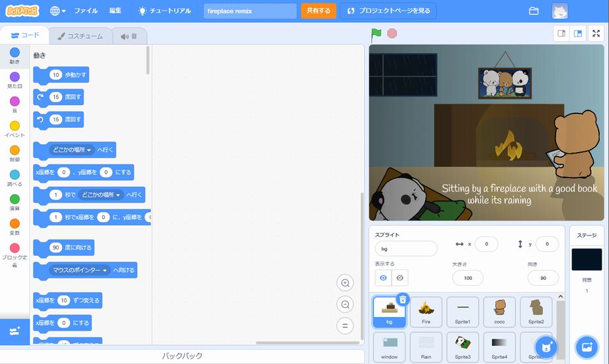The width and height of the screenshot is (609, 364).
Task: Select the 音 sound category circle
Action: pyautogui.click(x=15, y=101)
